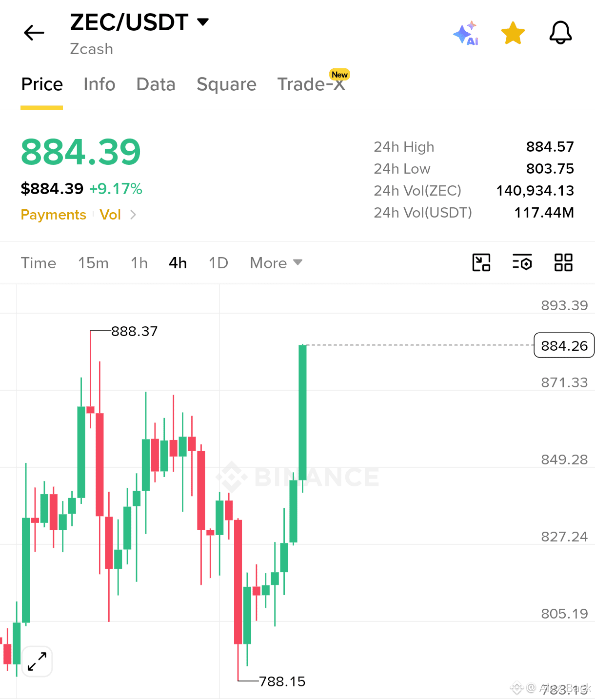This screenshot has height=700, width=595.
Task: Open chart indicator settings icon
Action: point(522,262)
